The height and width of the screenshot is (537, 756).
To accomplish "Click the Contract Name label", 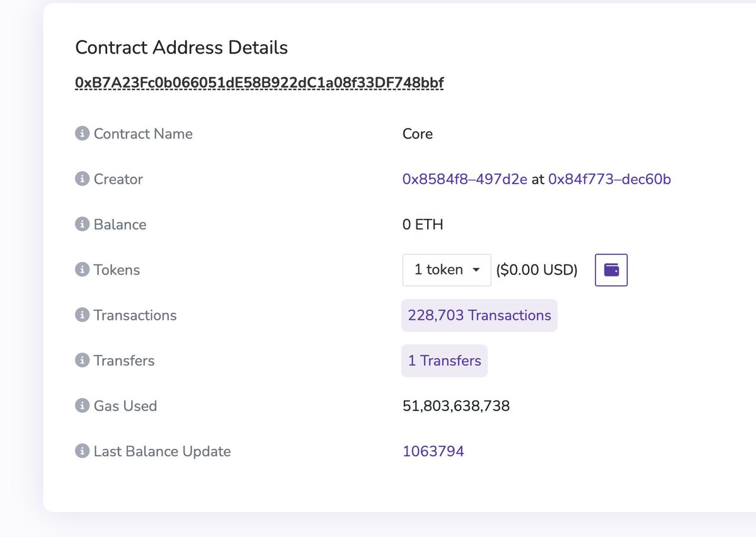I will 143,134.
